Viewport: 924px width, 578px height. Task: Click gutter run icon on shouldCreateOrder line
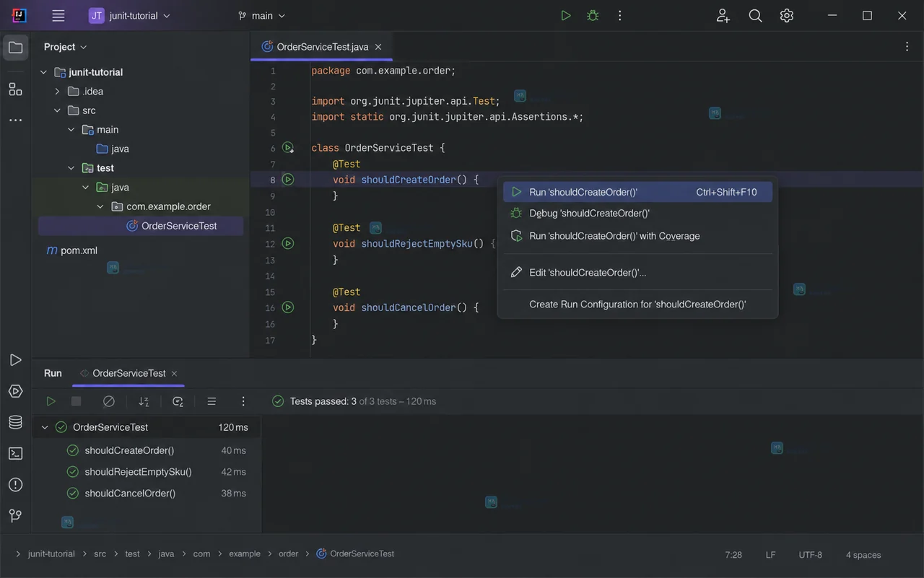(288, 180)
